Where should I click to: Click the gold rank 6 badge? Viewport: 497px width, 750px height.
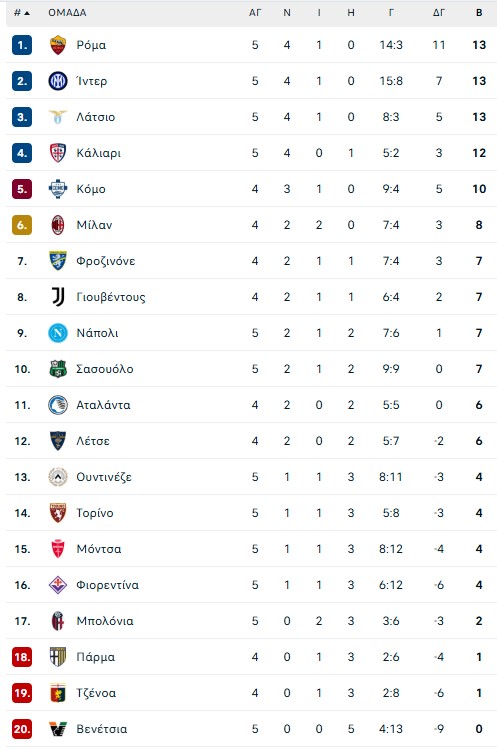22,225
